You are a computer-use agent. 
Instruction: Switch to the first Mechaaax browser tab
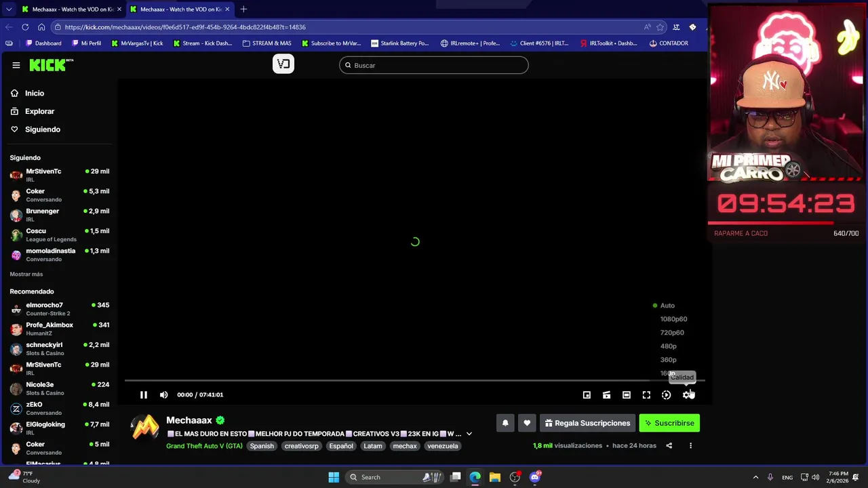71,9
